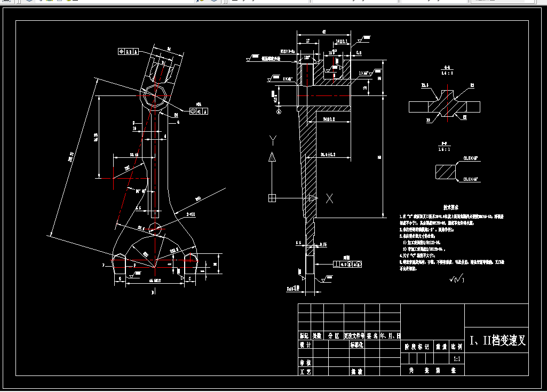This screenshot has width=547, height=392.
Task: Select the 重量 header cell
Action: coord(441,347)
